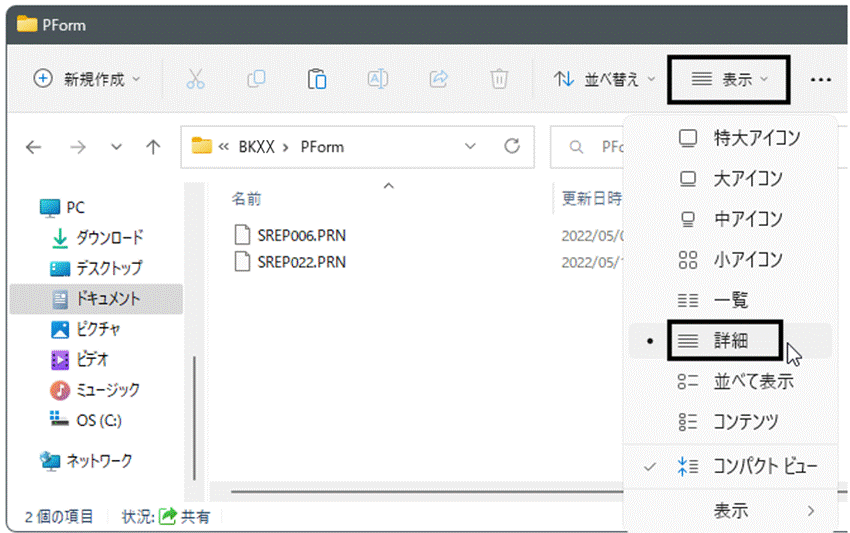The image size is (850, 533).
Task: Open the 新規作成 dropdown
Action: [87, 79]
